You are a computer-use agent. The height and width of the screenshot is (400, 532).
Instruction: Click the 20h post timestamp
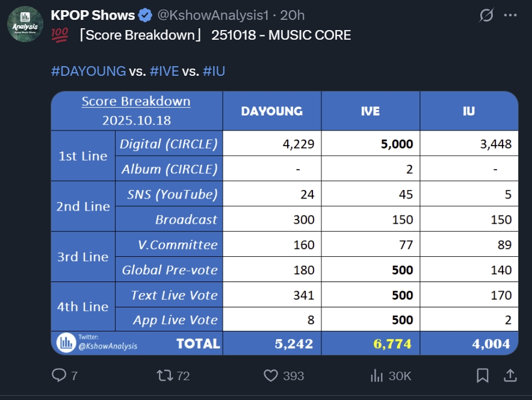coord(293,15)
